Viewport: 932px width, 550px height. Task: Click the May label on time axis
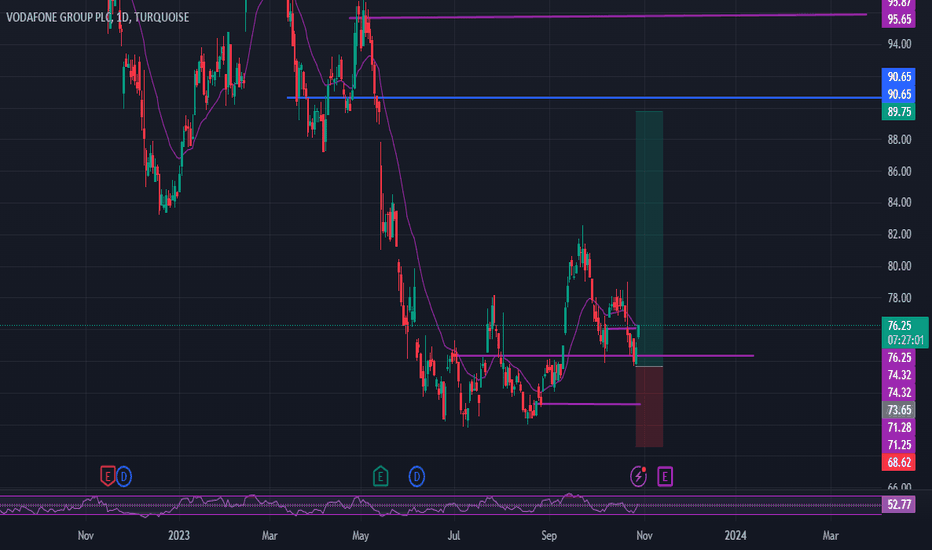pyautogui.click(x=360, y=536)
